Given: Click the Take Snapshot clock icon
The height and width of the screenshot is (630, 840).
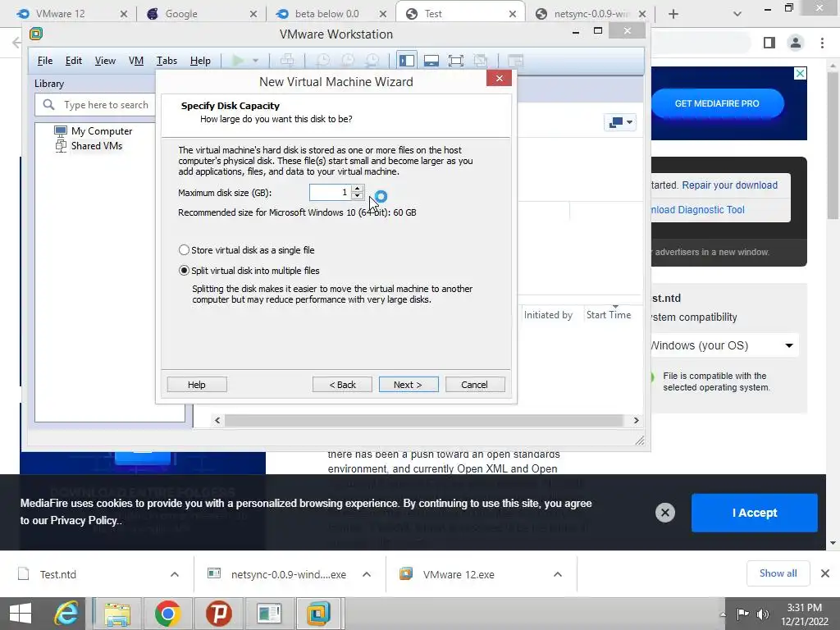Looking at the screenshot, I should click(322, 61).
